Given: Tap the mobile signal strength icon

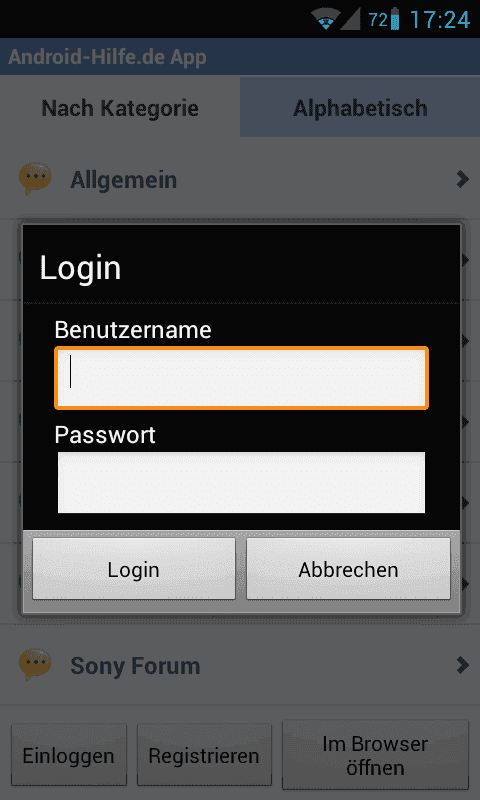Looking at the screenshot, I should point(350,20).
